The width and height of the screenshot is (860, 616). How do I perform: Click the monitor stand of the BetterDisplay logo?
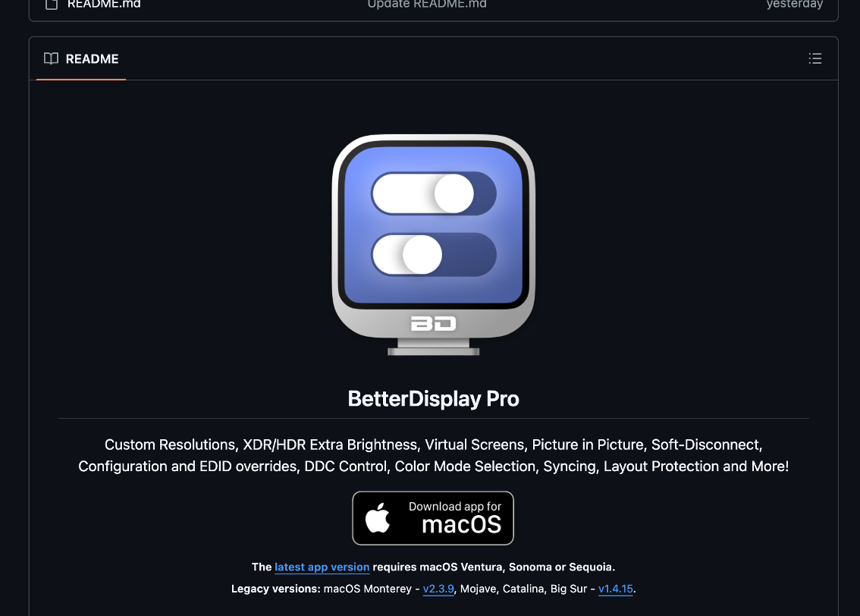coord(433,347)
